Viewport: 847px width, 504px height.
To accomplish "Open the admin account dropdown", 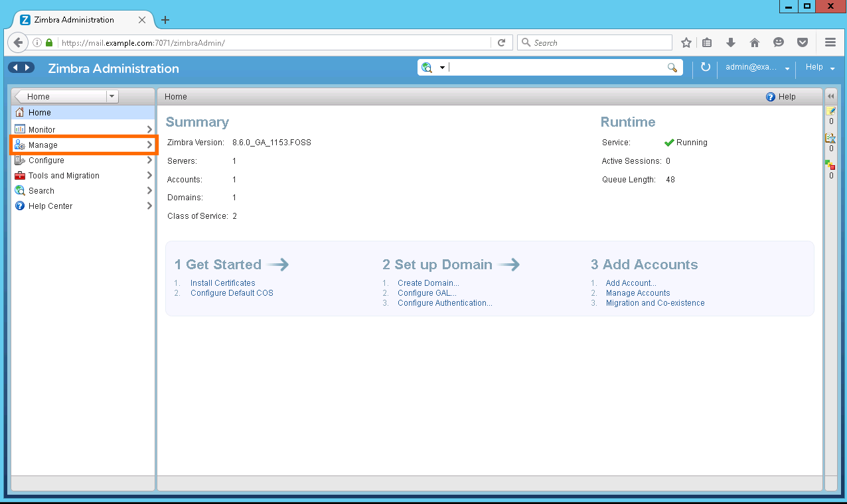I will pyautogui.click(x=758, y=68).
